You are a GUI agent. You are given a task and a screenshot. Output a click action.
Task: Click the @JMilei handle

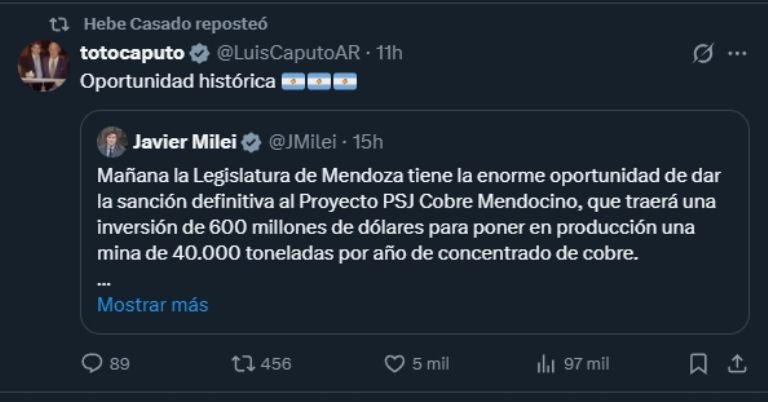300,142
